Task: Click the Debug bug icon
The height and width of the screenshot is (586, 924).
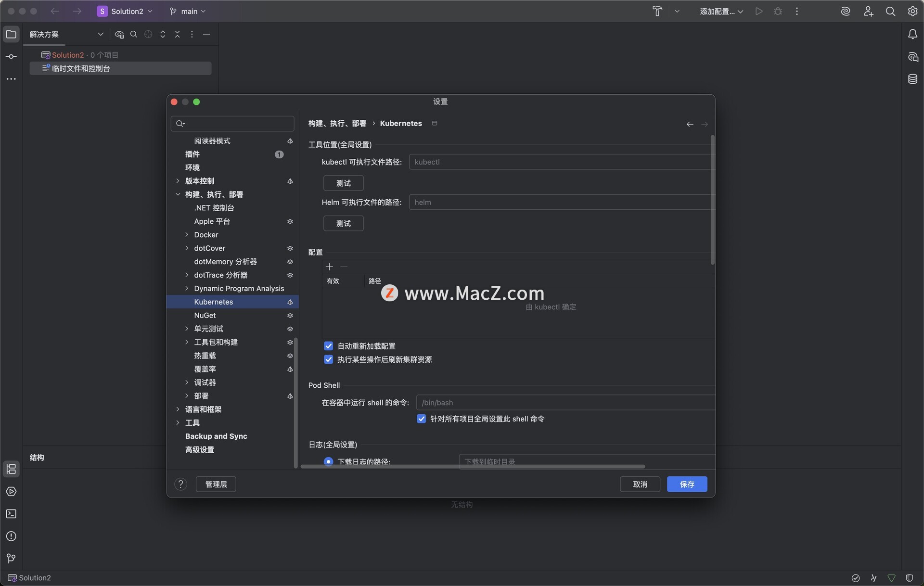Action: click(778, 11)
